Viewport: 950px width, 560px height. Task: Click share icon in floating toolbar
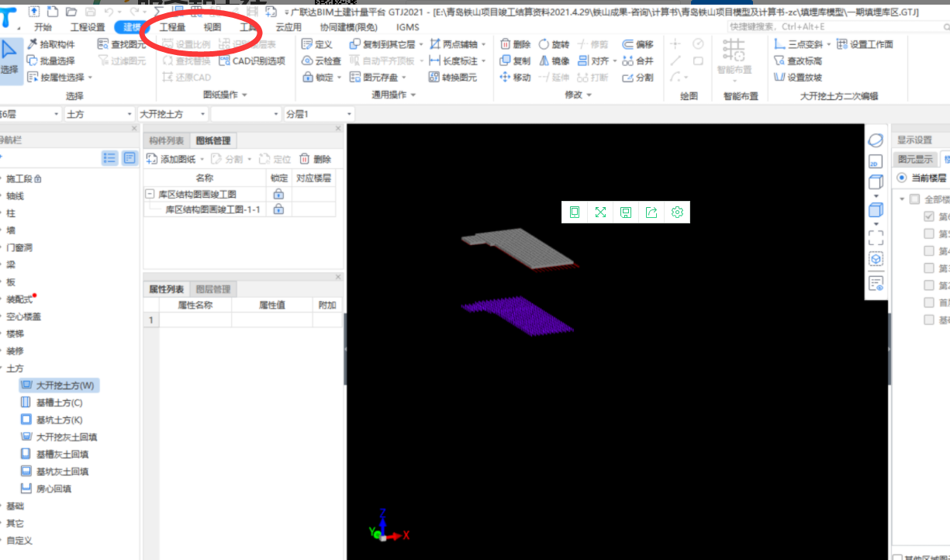pyautogui.click(x=651, y=212)
